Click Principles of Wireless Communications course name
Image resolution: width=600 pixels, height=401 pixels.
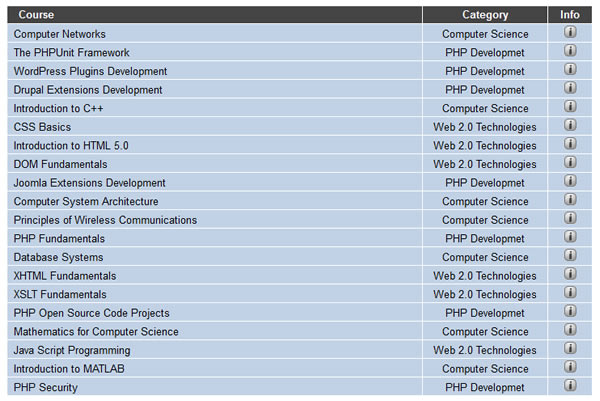(105, 220)
